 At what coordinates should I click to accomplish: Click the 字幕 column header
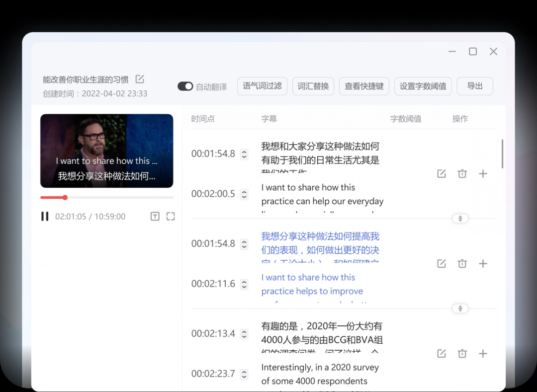tap(269, 119)
